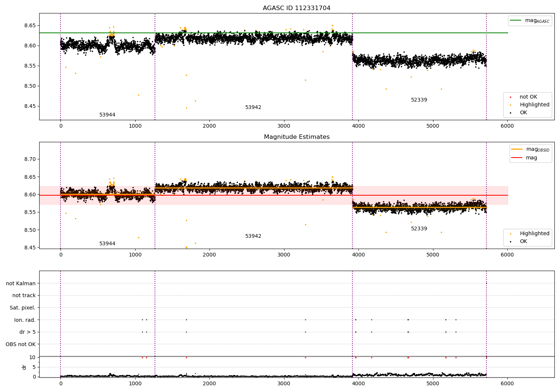Click 'Highlighted' in the top plot legend
This screenshot has height=392, width=560.
[x=535, y=105]
